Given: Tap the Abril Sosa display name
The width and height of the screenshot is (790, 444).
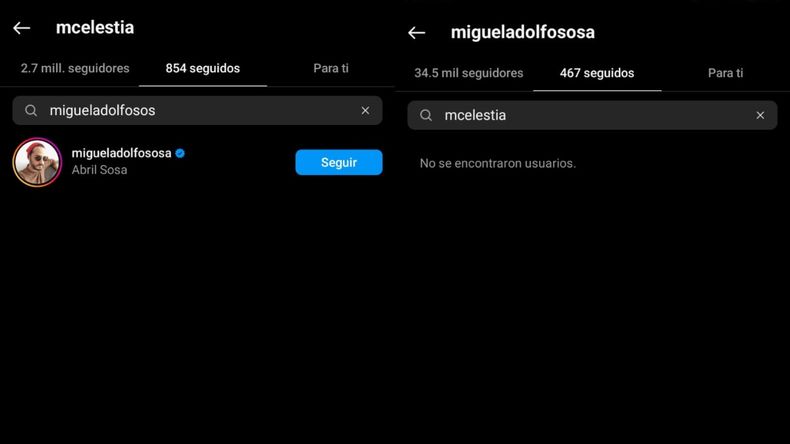Looking at the screenshot, I should 99,170.
